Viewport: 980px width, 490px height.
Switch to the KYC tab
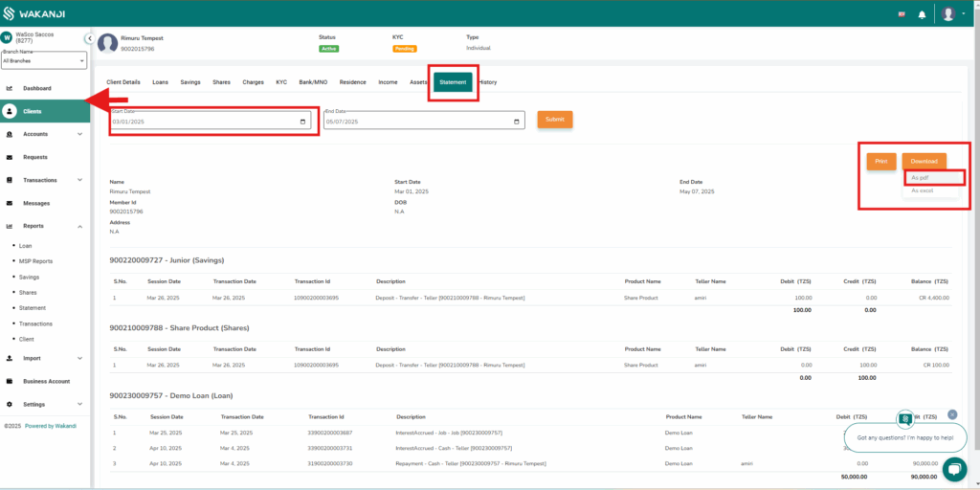(x=281, y=82)
